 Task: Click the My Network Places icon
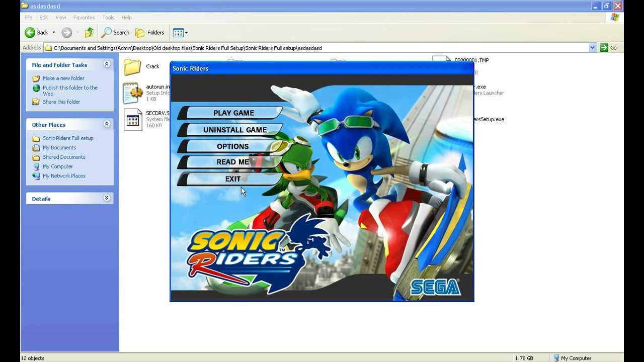[x=36, y=176]
